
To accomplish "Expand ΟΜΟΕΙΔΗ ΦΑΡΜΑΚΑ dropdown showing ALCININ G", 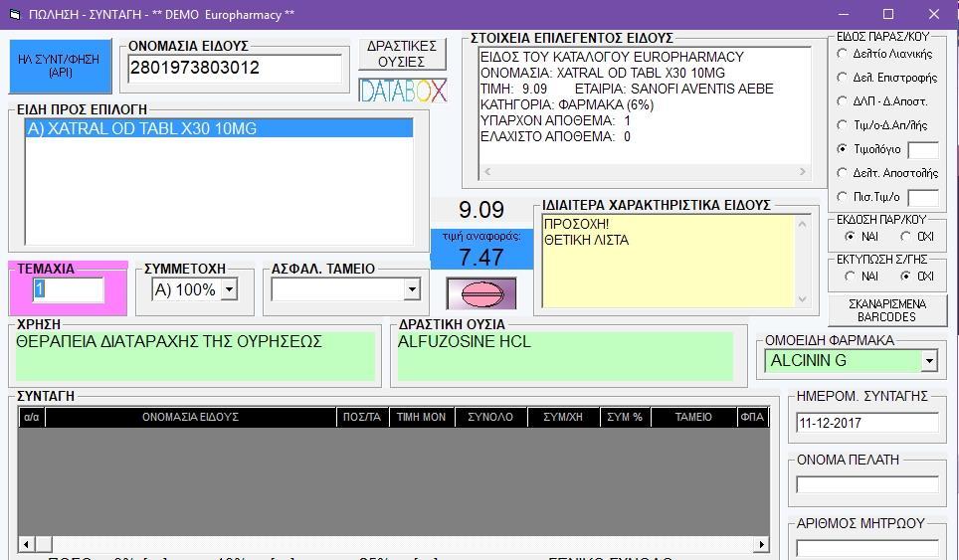I will (x=929, y=361).
